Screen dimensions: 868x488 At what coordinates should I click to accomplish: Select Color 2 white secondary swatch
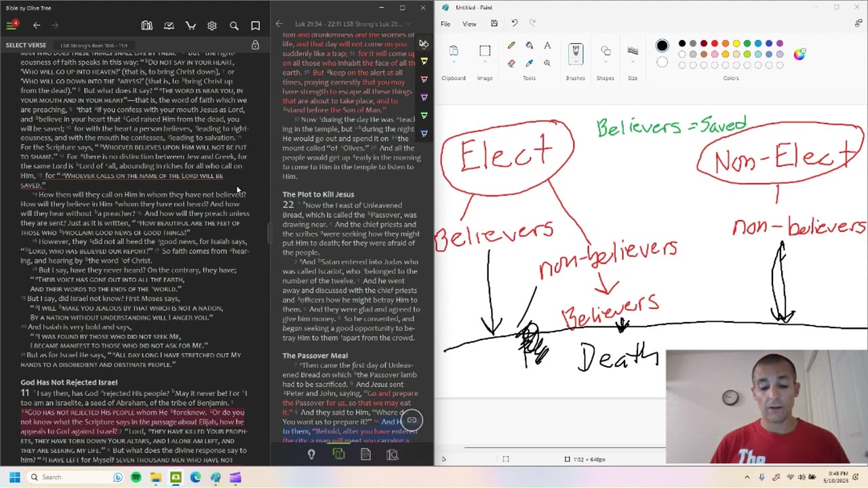pos(662,62)
